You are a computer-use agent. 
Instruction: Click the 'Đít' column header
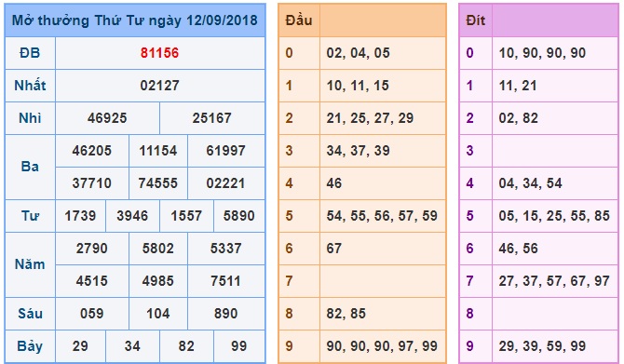[476, 20]
